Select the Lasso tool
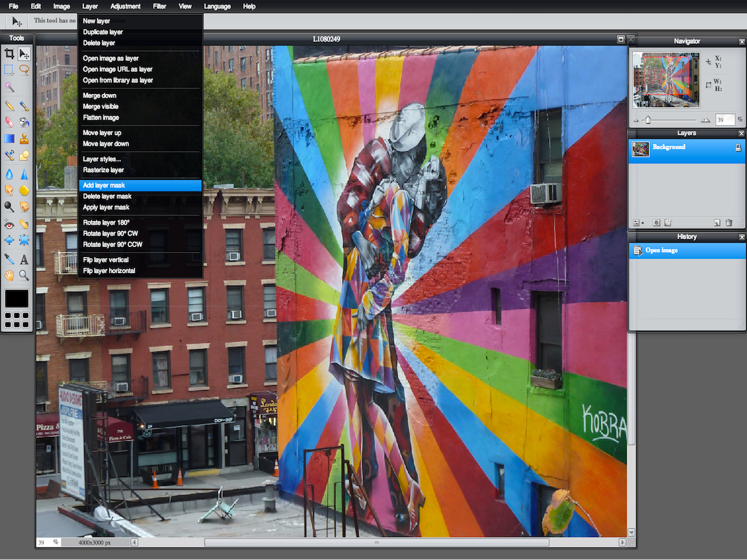This screenshot has width=747, height=560. tap(24, 70)
